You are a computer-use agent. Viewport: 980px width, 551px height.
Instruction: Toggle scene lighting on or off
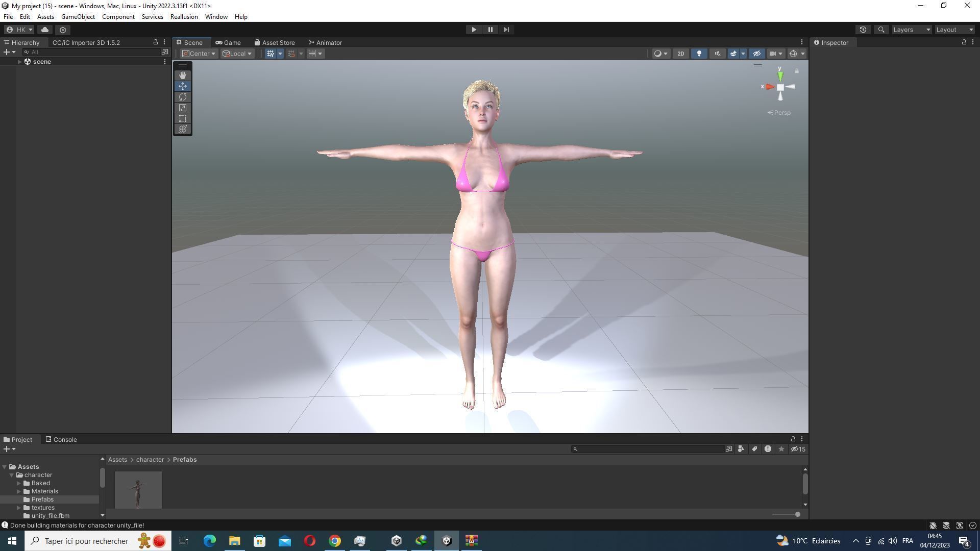point(699,54)
